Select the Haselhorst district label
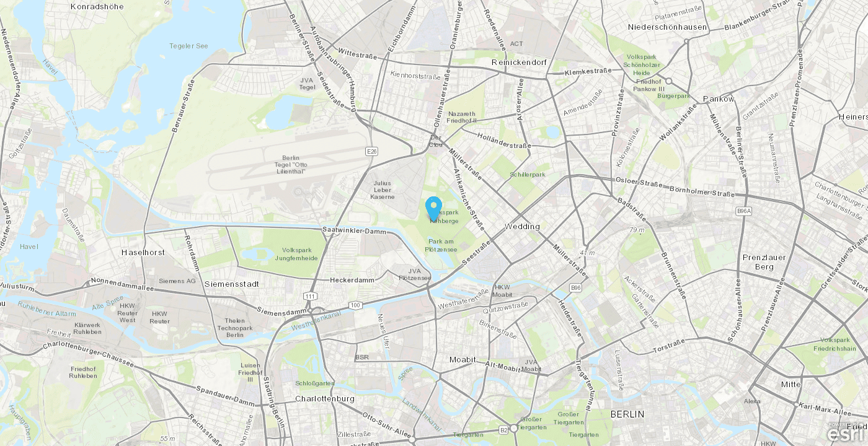 tap(143, 253)
